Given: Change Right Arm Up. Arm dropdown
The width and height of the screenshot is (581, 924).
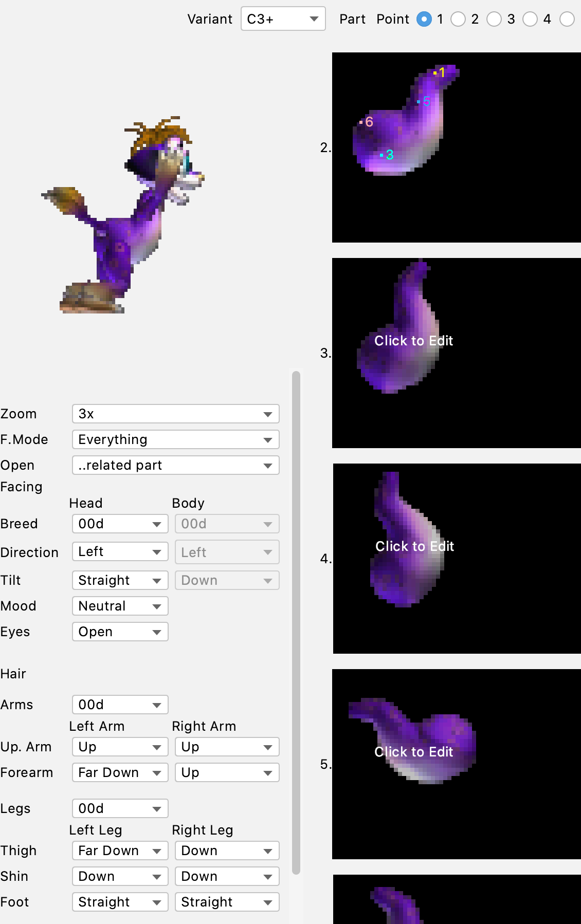Looking at the screenshot, I should pos(227,747).
